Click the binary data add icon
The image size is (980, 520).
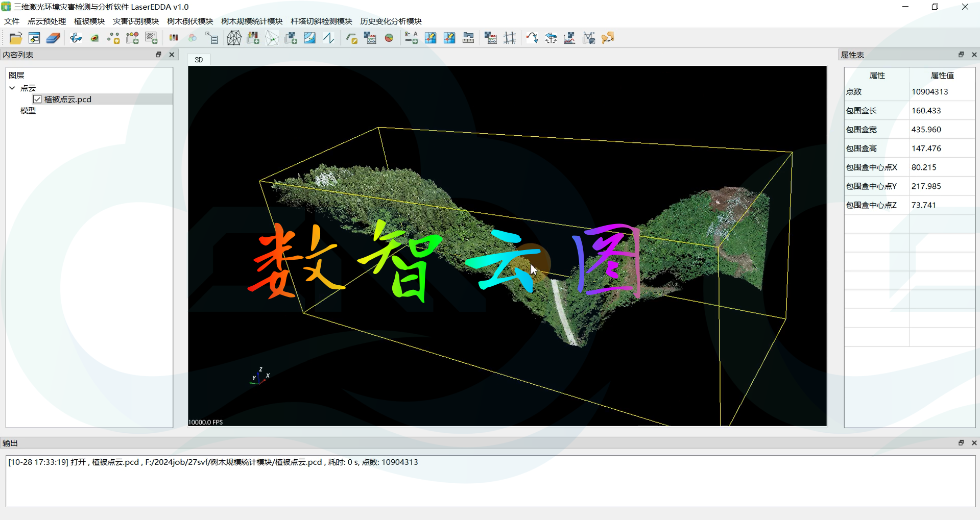point(151,38)
